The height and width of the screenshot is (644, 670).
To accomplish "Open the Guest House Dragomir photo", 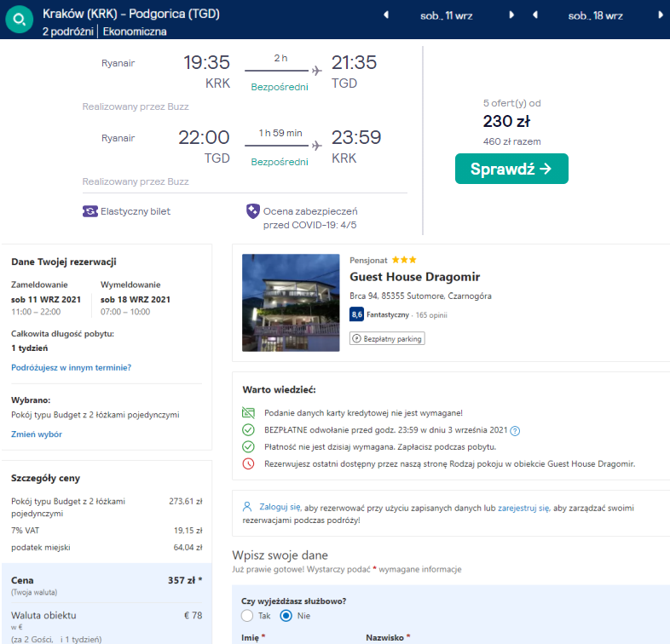I will [291, 302].
